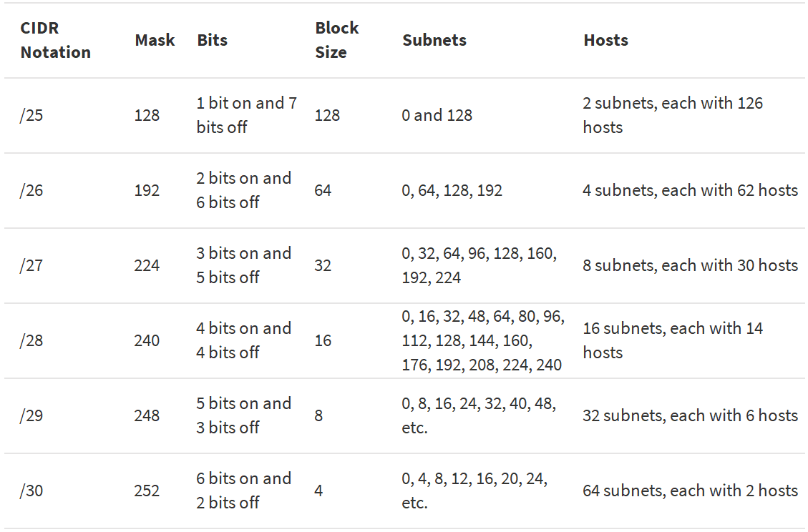Click the CIDR Notation column header
This screenshot has width=808, height=532.
click(56, 40)
